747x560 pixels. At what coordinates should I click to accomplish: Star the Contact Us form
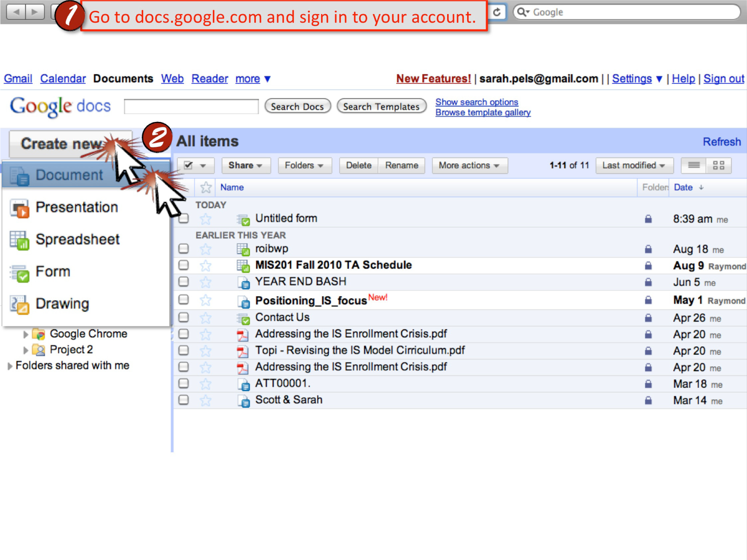click(206, 318)
